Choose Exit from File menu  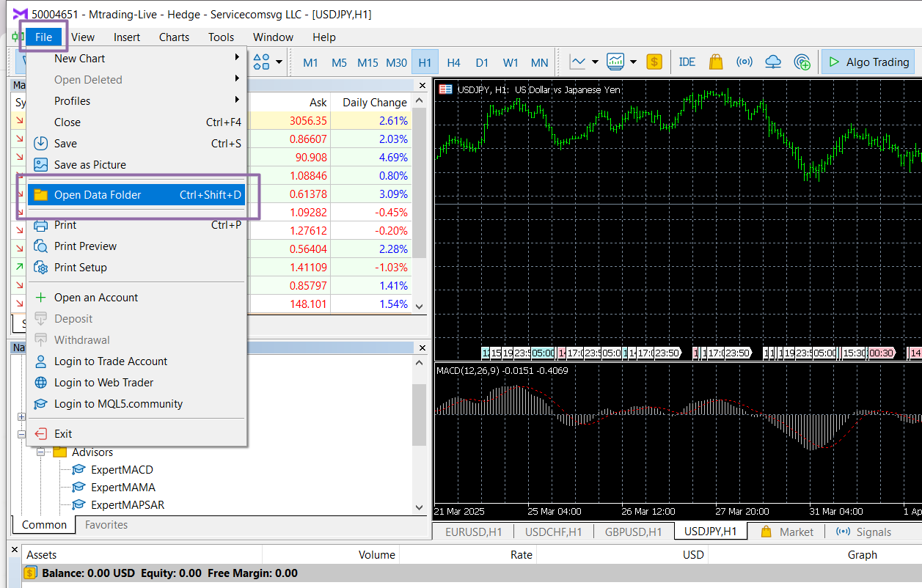tap(136, 434)
